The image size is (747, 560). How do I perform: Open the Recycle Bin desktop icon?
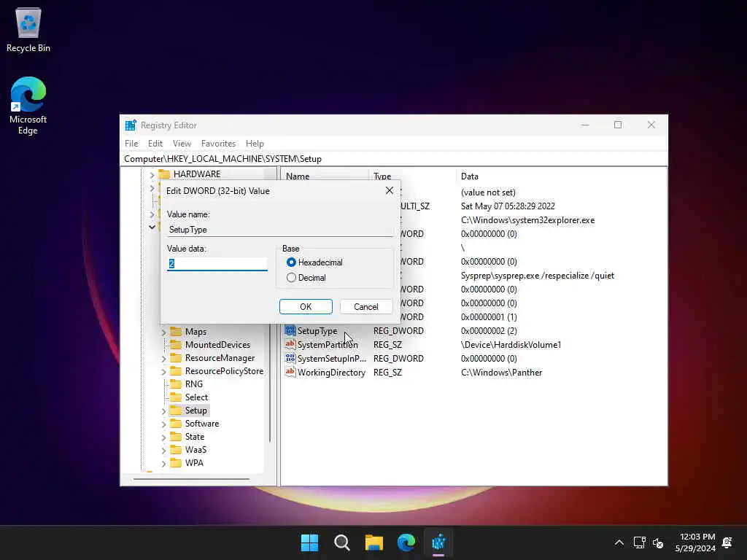[x=28, y=29]
